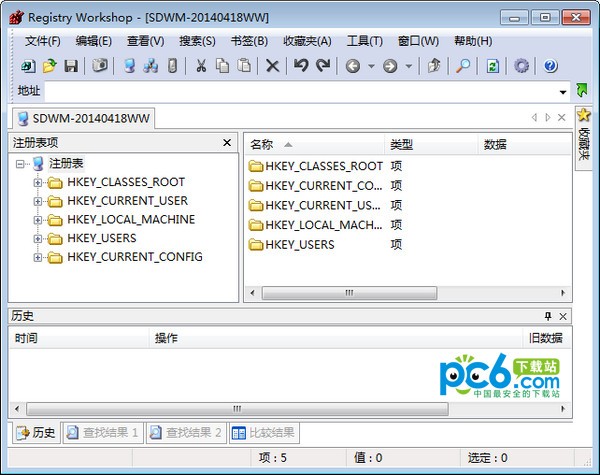The width and height of the screenshot is (600, 475).
Task: Click the 操作 history column header
Action: (336, 338)
